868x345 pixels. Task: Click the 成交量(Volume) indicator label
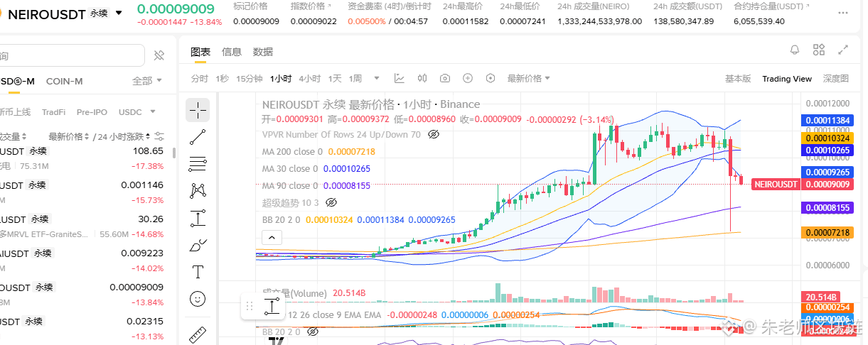coord(294,293)
